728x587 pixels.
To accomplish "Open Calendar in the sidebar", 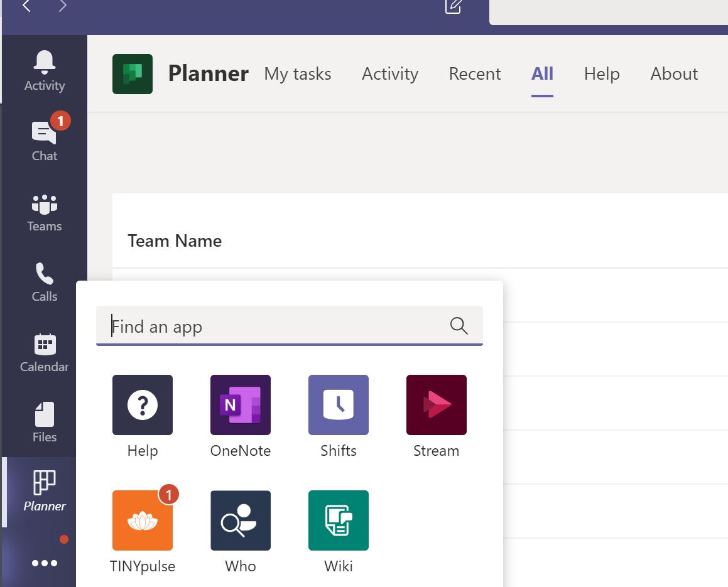I will click(x=44, y=352).
